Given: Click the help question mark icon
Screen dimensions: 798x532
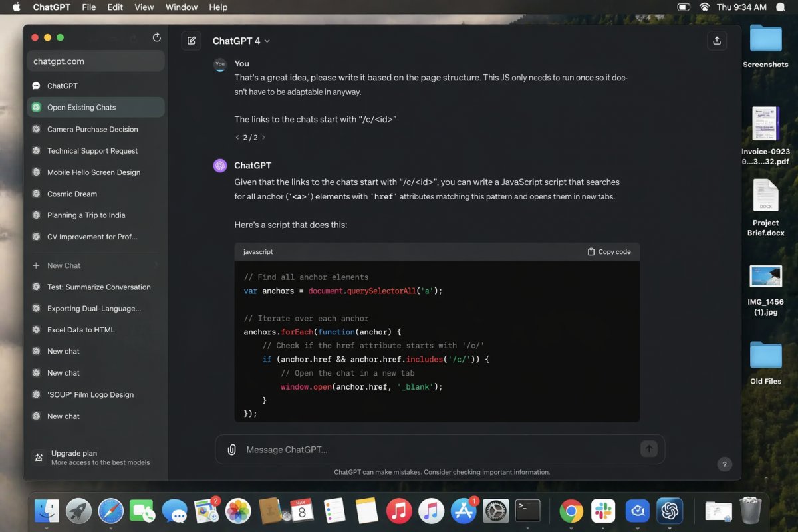Looking at the screenshot, I should pyautogui.click(x=725, y=464).
